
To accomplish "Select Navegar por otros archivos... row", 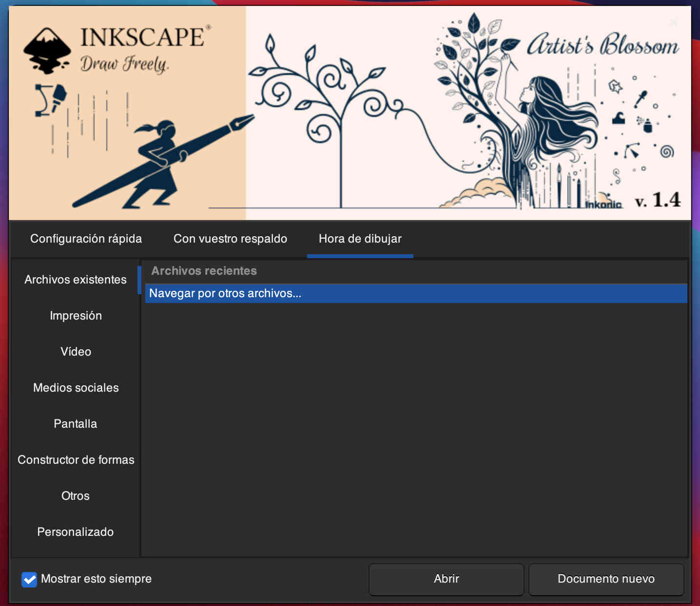I will [416, 293].
